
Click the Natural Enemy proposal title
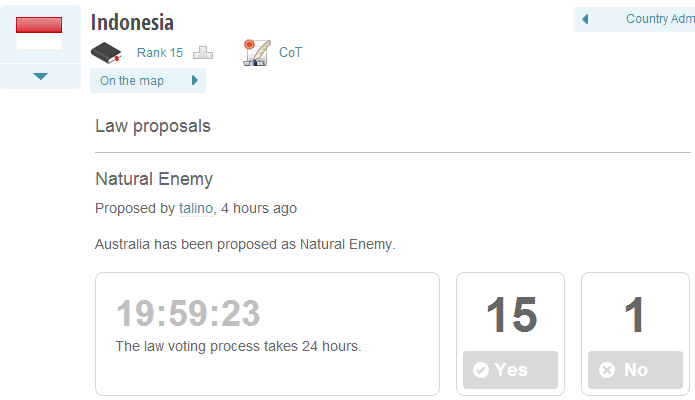(154, 180)
